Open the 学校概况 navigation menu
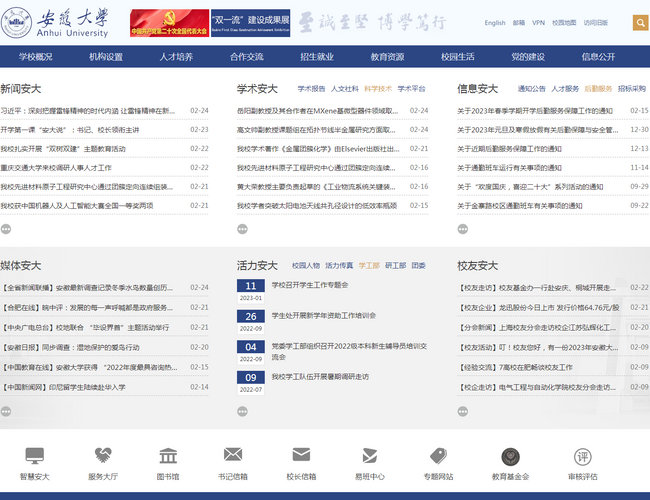This screenshot has width=650, height=500. (x=36, y=57)
